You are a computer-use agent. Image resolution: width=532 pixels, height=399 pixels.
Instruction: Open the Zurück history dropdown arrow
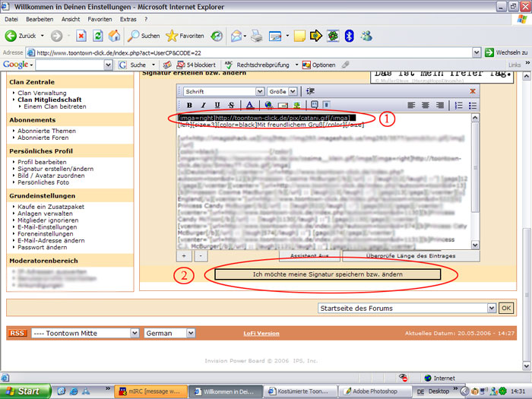click(43, 36)
